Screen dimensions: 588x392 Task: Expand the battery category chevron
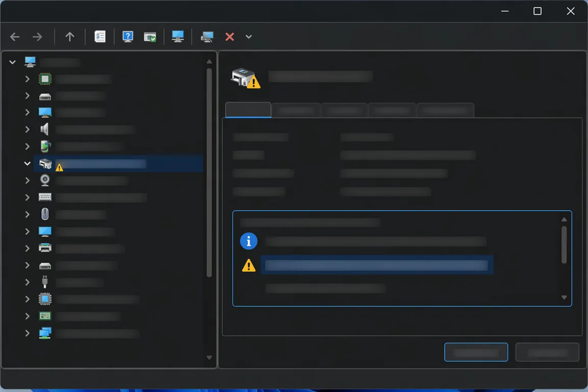tap(27, 146)
